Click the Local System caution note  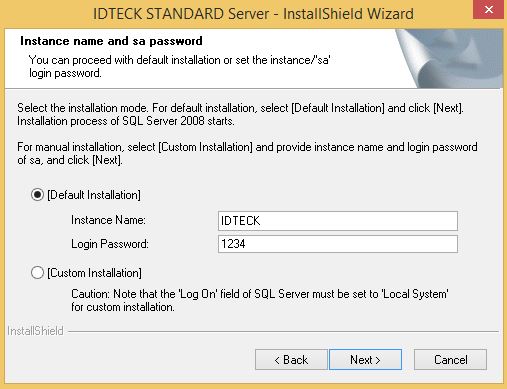tap(260, 300)
